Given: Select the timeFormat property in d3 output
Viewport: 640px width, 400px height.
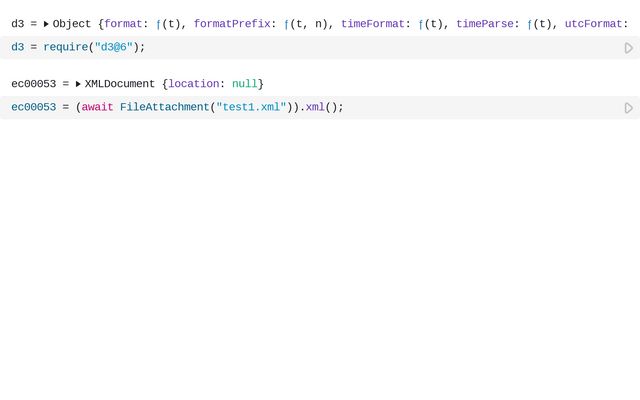Looking at the screenshot, I should (x=372, y=24).
